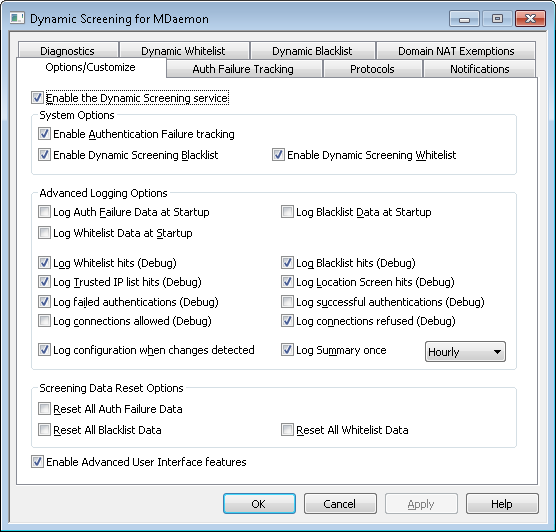
Task: Select the Domain NAT Exemptions tab
Action: pyautogui.click(x=456, y=51)
